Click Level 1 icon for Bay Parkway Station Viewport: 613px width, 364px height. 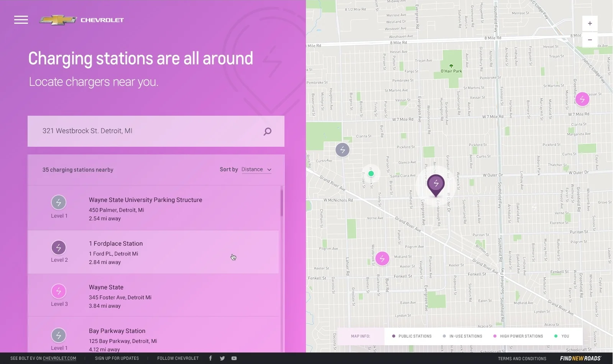point(59,335)
